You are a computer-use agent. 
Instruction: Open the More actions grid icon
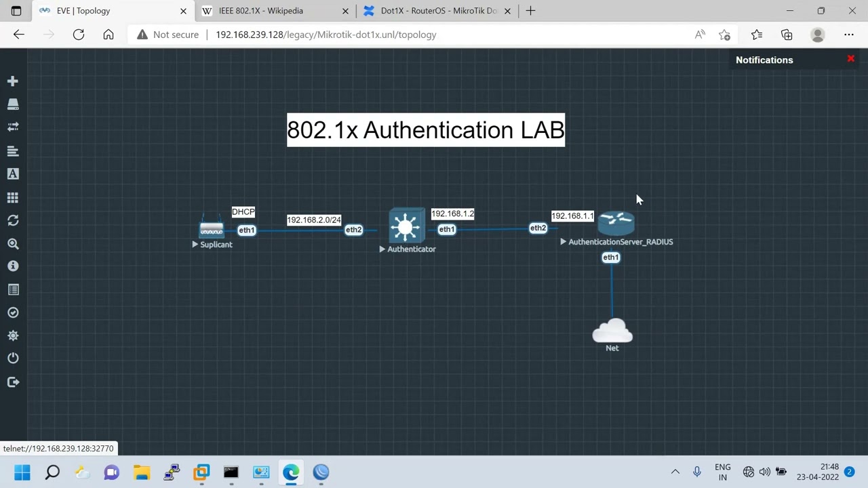click(x=13, y=197)
